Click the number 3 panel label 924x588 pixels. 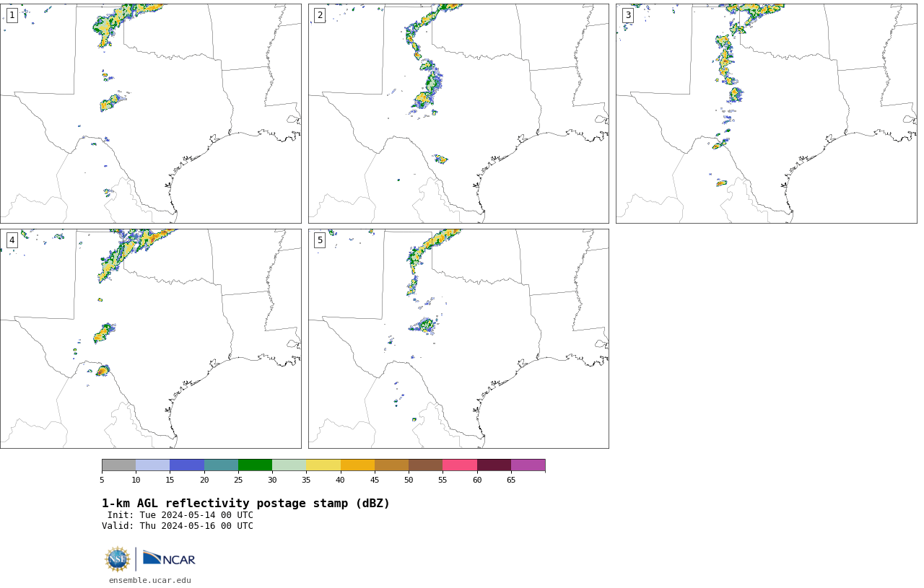627,15
